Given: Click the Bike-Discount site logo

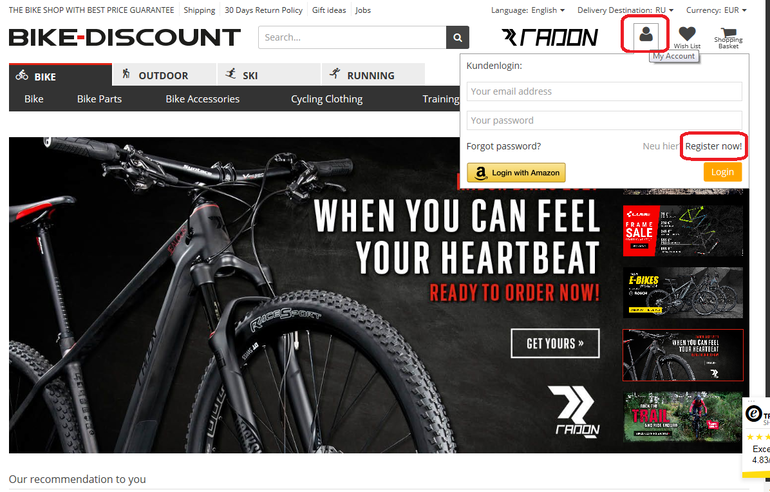Looking at the screenshot, I should tap(125, 37).
